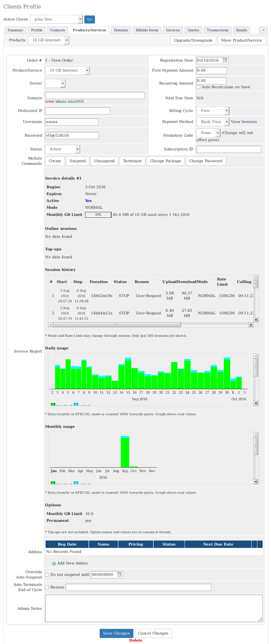
Task: Click Upgrade/Downgrade button
Action: [193, 40]
